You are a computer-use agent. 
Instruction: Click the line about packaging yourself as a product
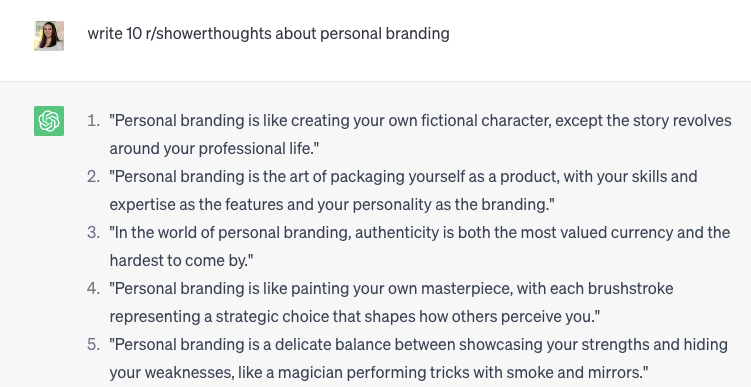403,177
